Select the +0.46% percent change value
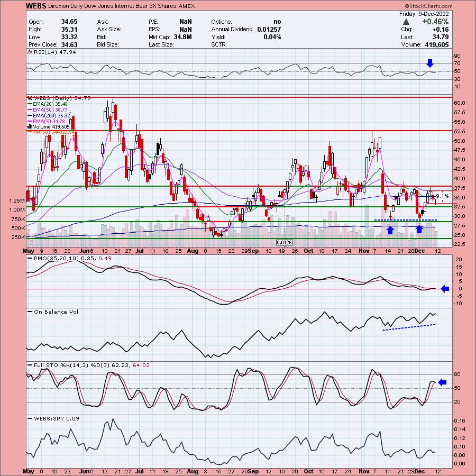The height and width of the screenshot is (476, 476). click(x=435, y=22)
